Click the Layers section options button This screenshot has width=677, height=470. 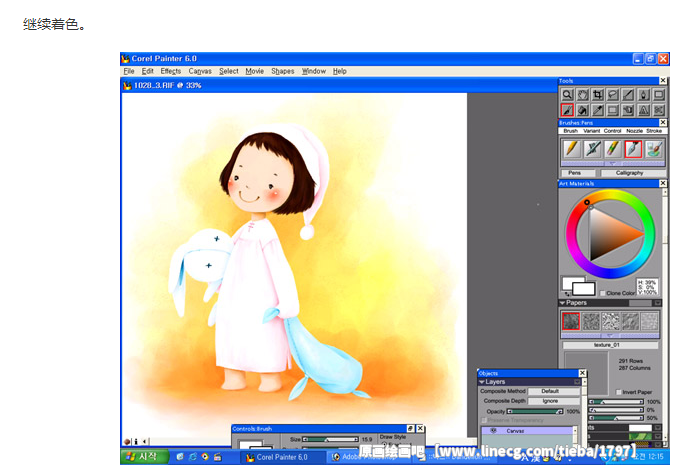click(577, 382)
